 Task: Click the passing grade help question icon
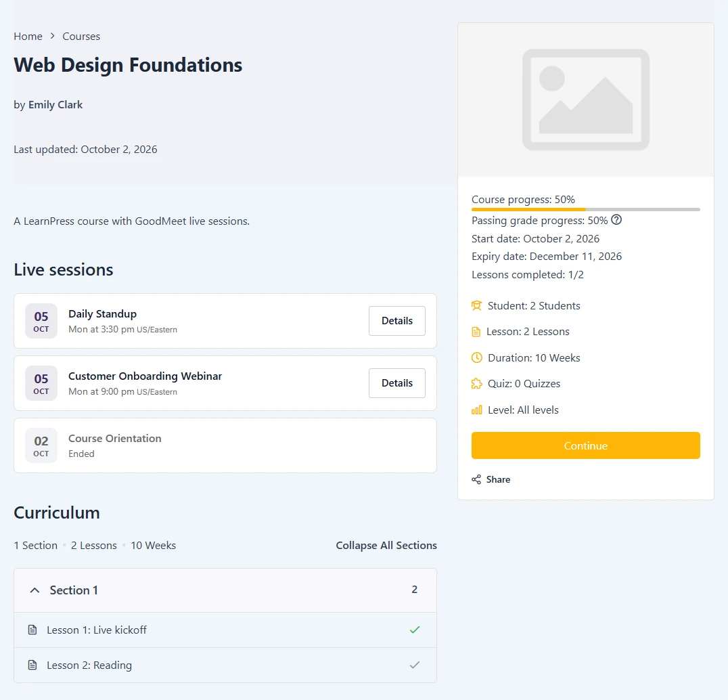(616, 220)
